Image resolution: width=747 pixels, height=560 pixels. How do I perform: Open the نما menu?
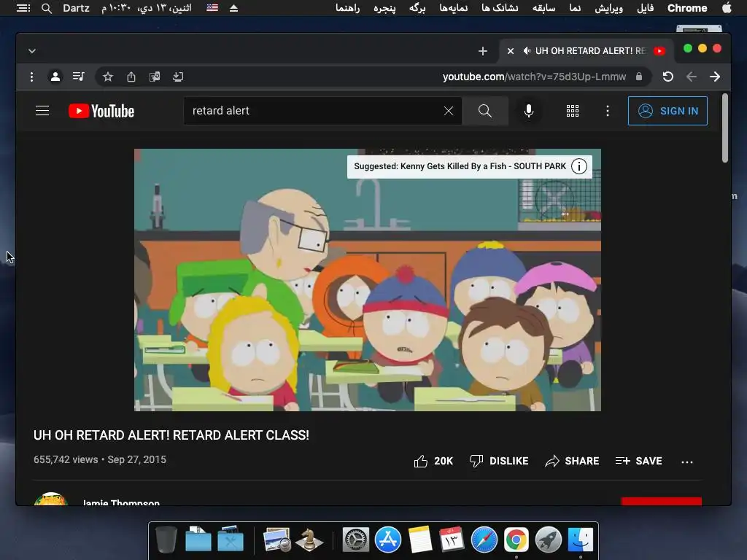(x=575, y=8)
